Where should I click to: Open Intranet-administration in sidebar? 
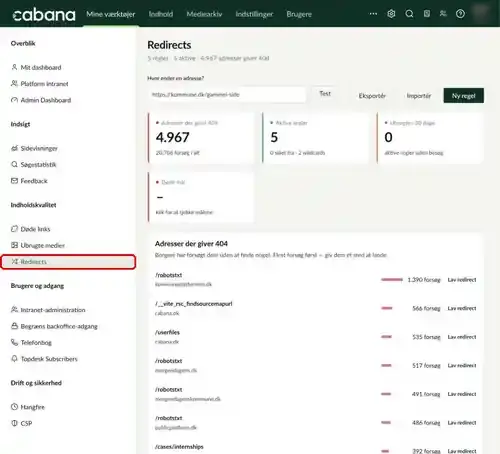point(53,310)
